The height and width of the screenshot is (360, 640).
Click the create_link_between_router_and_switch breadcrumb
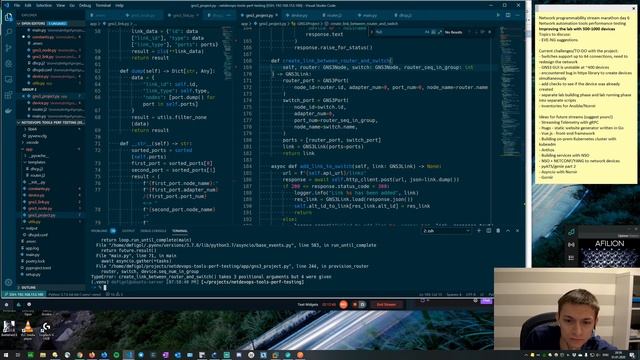pos(362,24)
